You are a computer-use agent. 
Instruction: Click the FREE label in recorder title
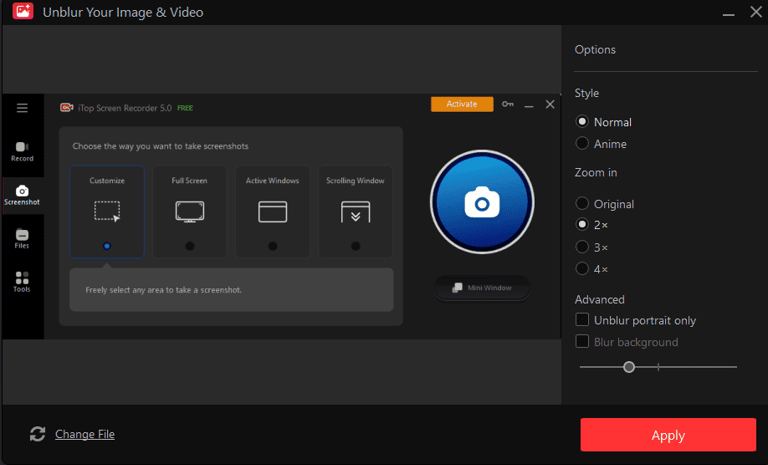(x=185, y=108)
